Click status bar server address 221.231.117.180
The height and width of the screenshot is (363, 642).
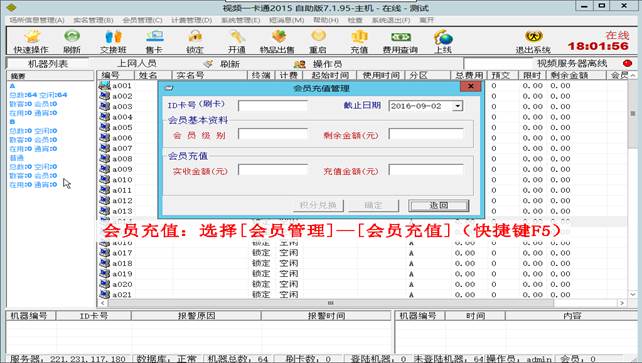click(88, 358)
